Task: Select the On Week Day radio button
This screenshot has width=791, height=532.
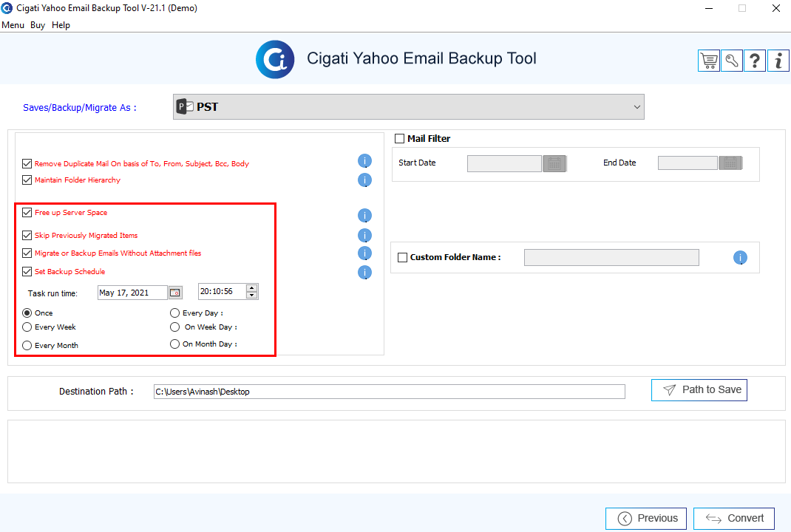Action: (x=175, y=327)
